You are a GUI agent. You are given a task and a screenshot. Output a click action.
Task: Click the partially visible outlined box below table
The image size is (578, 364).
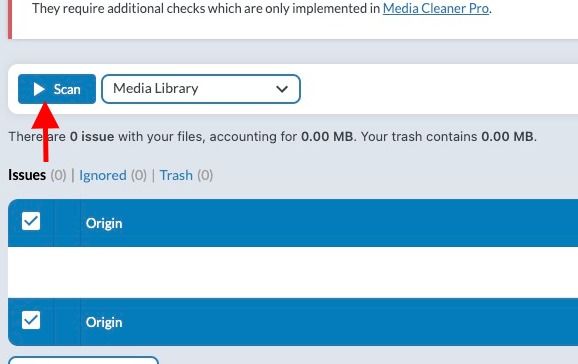coord(83,360)
